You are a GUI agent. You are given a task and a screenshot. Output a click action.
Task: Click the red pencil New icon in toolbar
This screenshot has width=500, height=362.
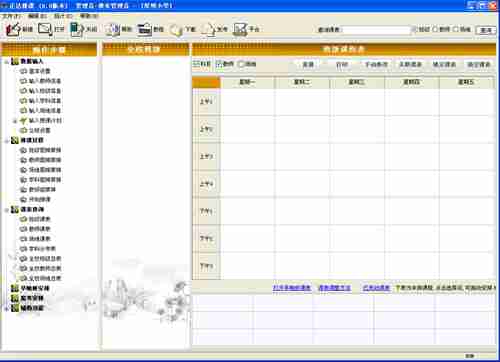pyautogui.click(x=13, y=29)
